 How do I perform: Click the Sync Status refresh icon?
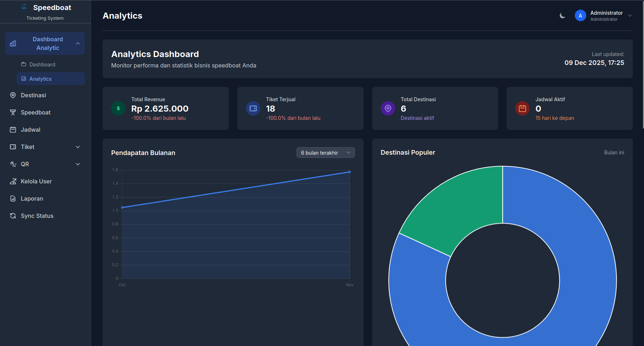[x=13, y=216]
